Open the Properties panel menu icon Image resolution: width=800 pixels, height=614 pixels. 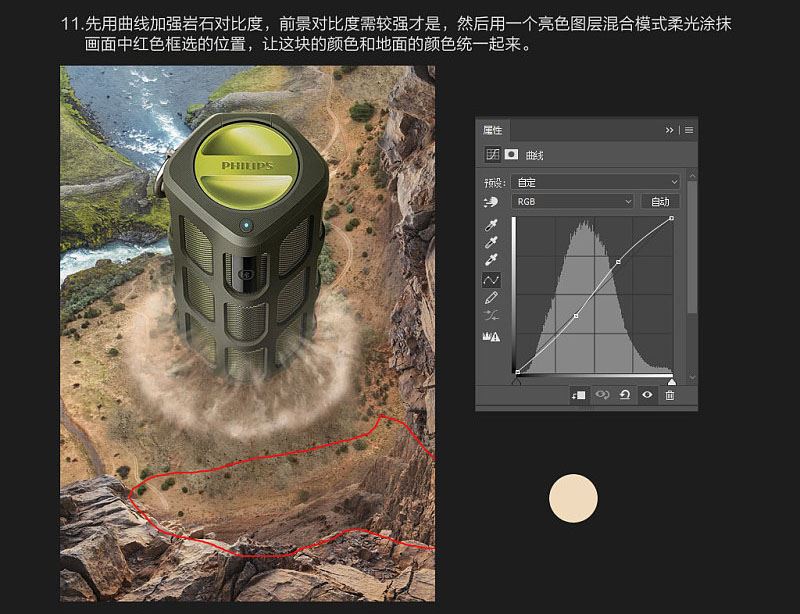click(x=689, y=130)
